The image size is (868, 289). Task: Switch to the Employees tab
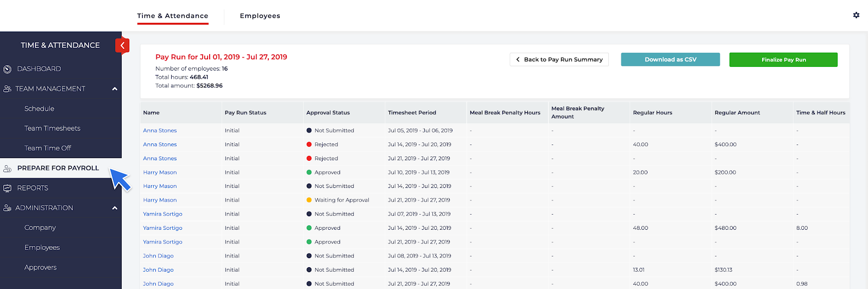(260, 16)
